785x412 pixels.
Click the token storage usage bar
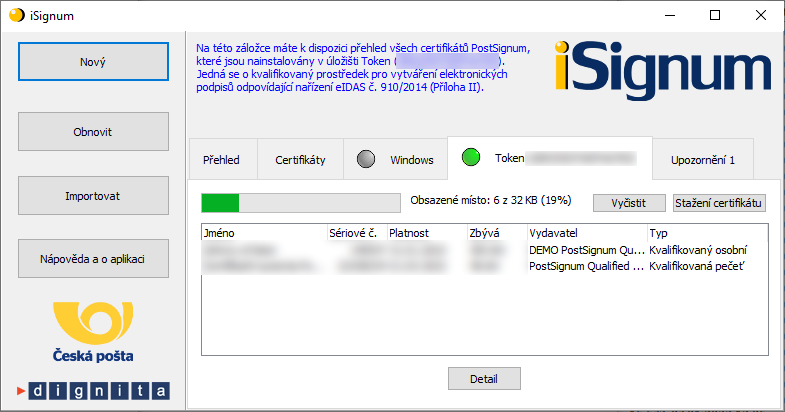tap(301, 203)
